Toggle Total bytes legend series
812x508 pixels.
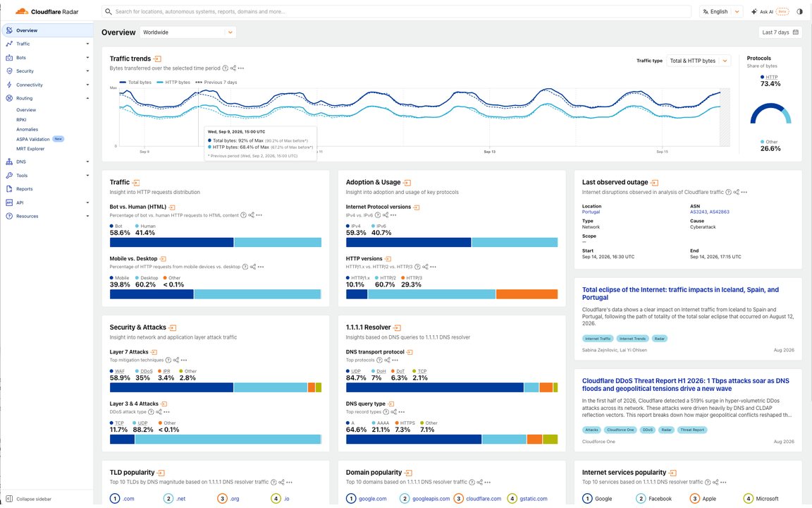click(135, 83)
